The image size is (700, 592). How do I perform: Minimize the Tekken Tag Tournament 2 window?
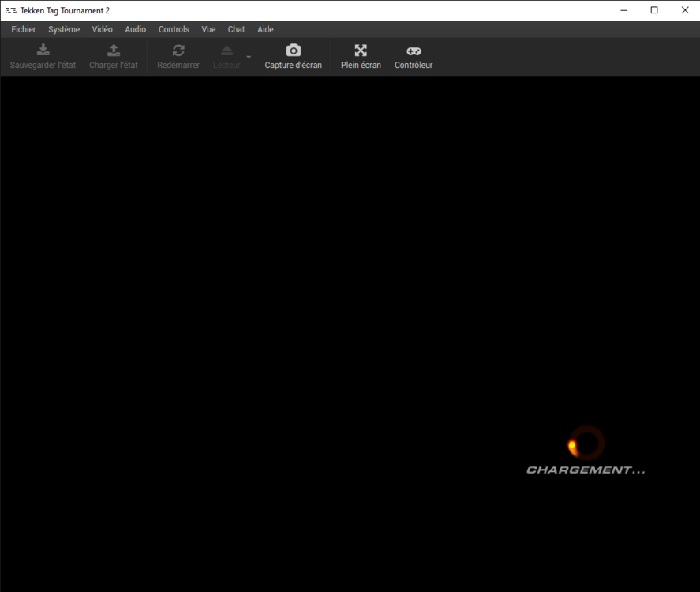click(623, 10)
